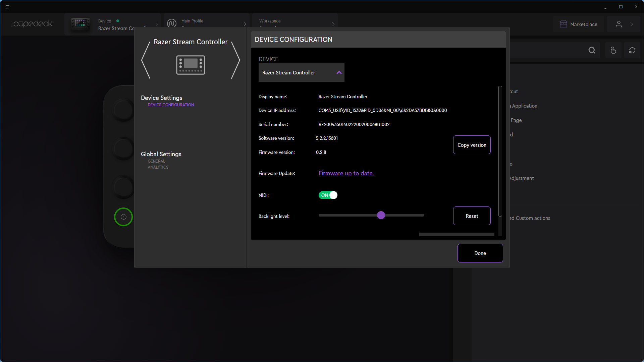This screenshot has width=644, height=362.
Task: Toggle the MIDI switch off
Action: tap(328, 195)
